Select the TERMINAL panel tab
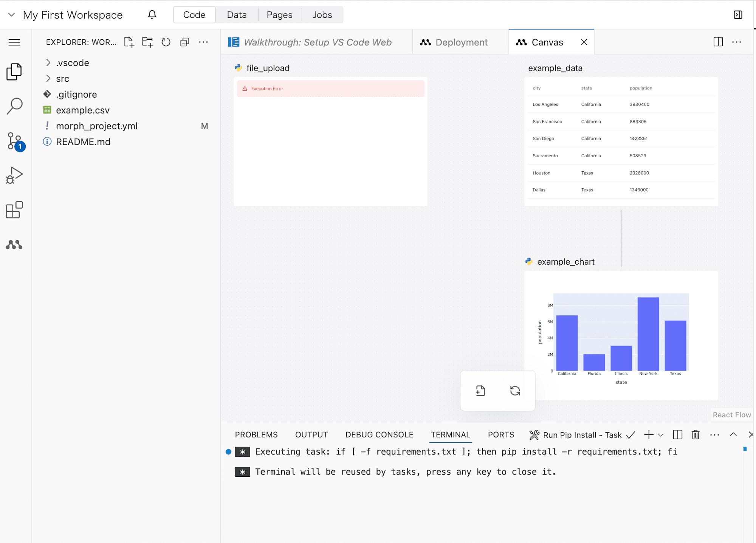This screenshot has height=543, width=756. pos(451,435)
